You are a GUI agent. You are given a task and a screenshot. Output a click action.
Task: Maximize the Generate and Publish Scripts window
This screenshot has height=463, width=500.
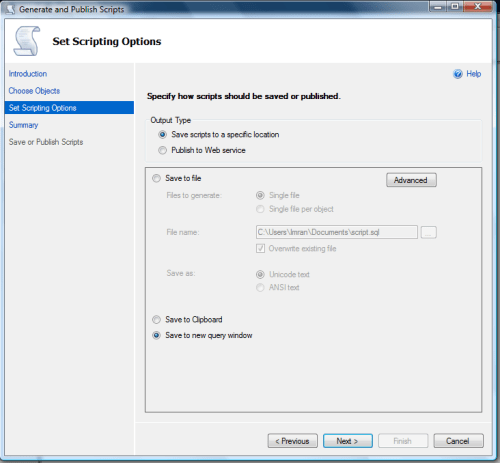[455, 6]
